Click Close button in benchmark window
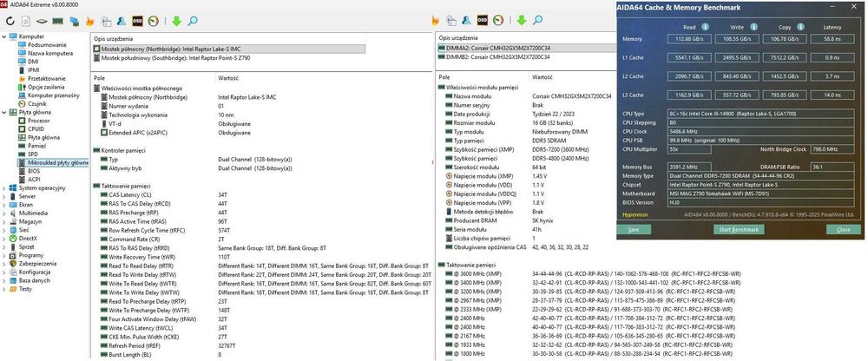The height and width of the screenshot is (361, 868). pyautogui.click(x=844, y=229)
